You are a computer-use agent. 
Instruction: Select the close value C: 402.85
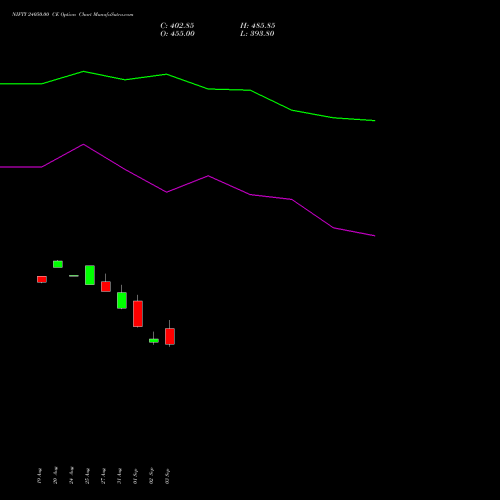[177, 26]
